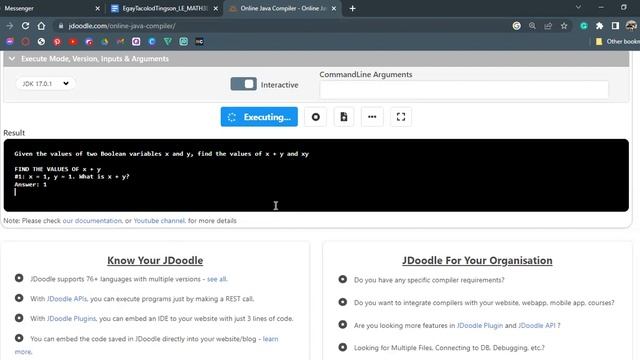Screen dimensions: 640x360
Task: Open the Grammarly extension icon
Action: point(584,26)
